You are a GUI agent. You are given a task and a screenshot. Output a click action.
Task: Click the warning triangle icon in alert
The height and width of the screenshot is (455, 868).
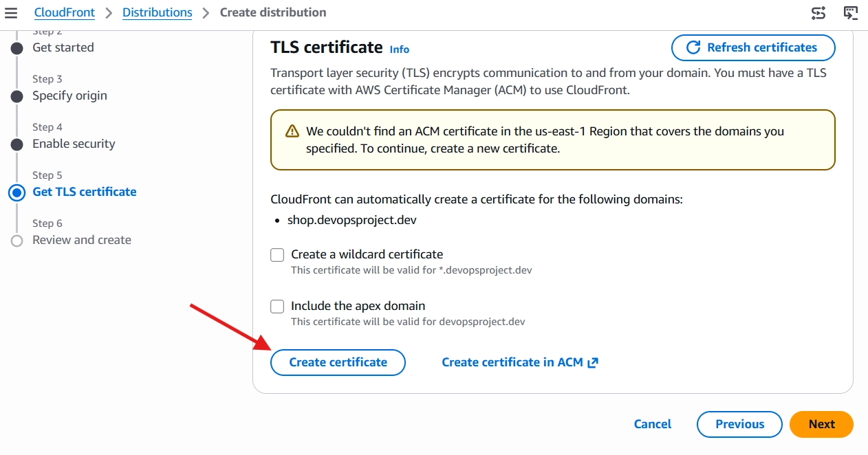pos(292,131)
